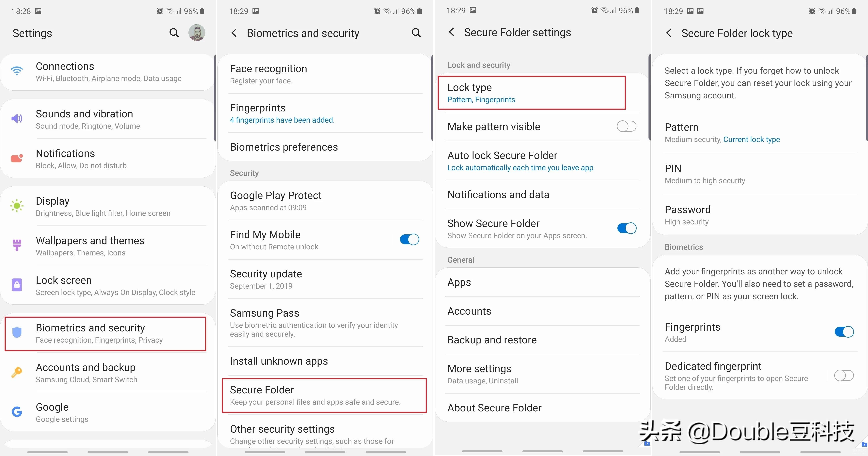
Task: Open Secure Folder entry
Action: tap(324, 395)
